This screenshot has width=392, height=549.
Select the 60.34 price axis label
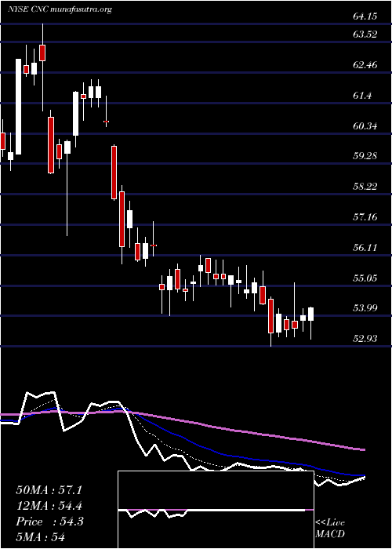click(365, 125)
